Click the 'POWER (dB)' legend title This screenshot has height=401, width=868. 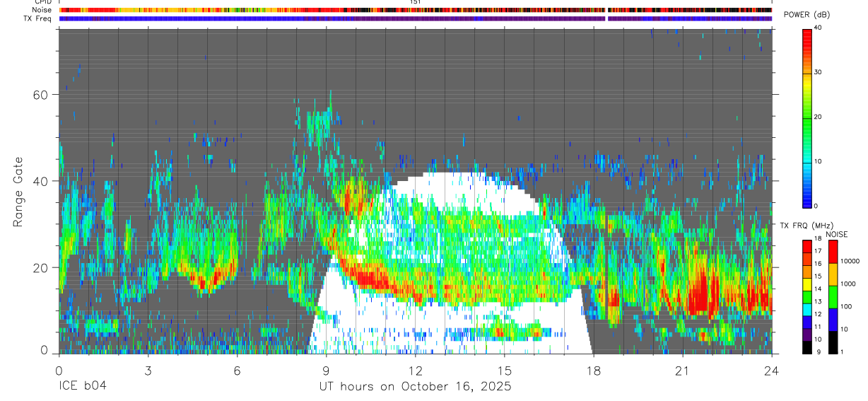(x=807, y=15)
